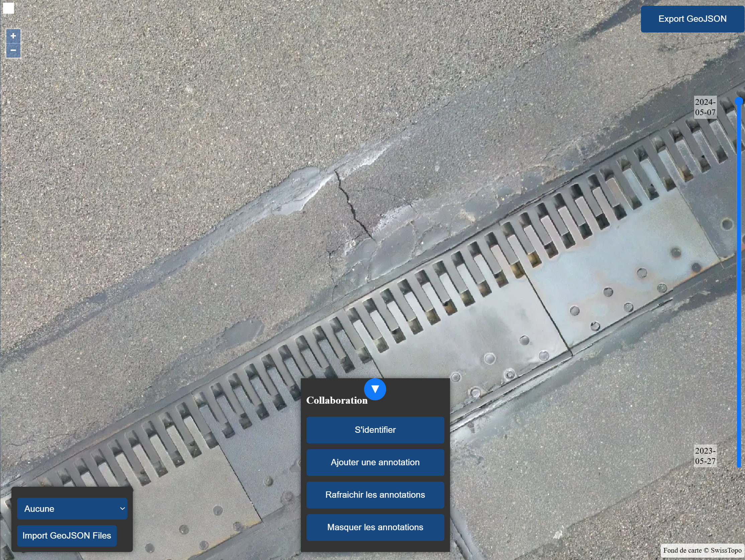This screenshot has width=745, height=560.
Task: Refresh via Rafraichir les annotations
Action: (375, 495)
